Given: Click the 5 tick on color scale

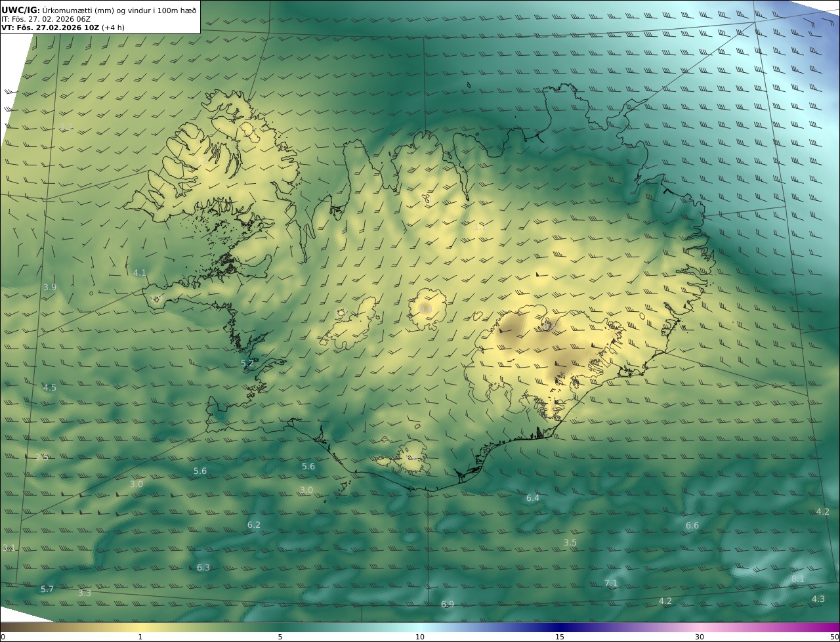Looking at the screenshot, I should 280,637.
